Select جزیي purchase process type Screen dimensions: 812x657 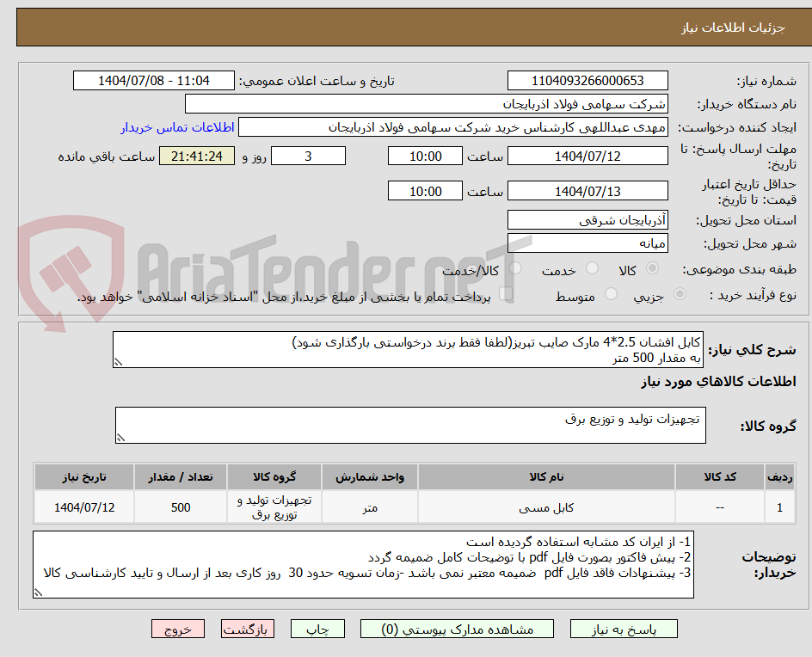coord(680,293)
